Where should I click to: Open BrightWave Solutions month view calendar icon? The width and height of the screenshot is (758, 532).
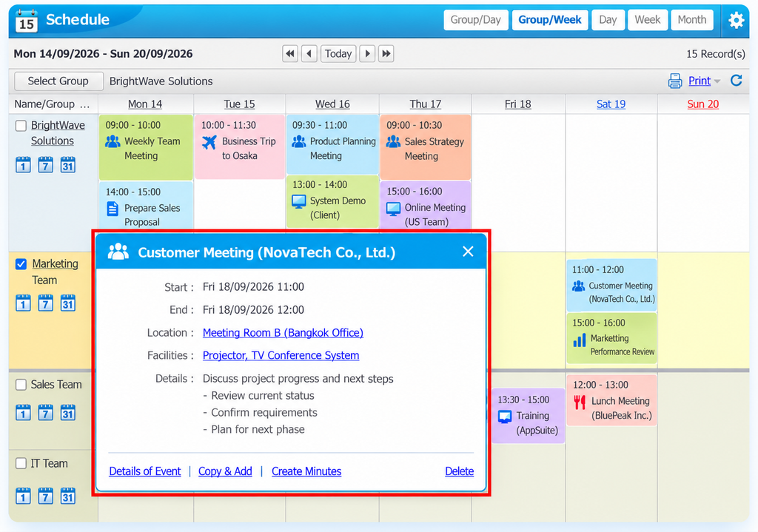click(67, 165)
